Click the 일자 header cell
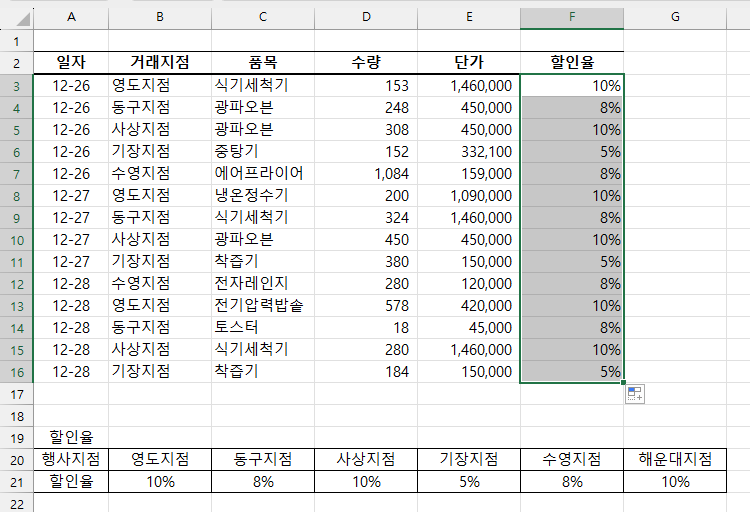 pos(71,62)
